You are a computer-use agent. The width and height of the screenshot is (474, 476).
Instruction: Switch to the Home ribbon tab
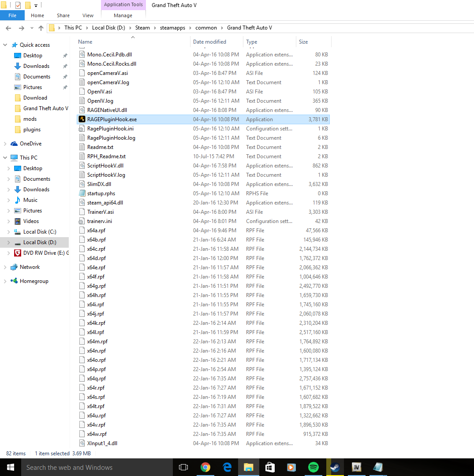pos(37,15)
